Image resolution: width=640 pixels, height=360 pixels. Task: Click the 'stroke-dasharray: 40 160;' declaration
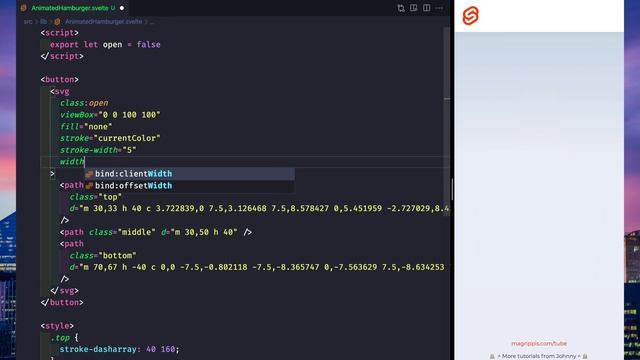click(120, 349)
